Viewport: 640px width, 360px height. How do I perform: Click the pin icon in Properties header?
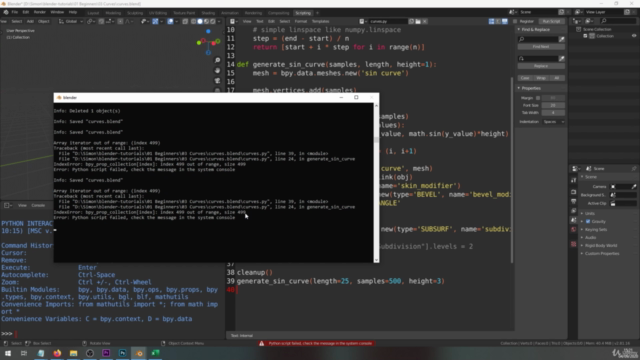point(634,169)
